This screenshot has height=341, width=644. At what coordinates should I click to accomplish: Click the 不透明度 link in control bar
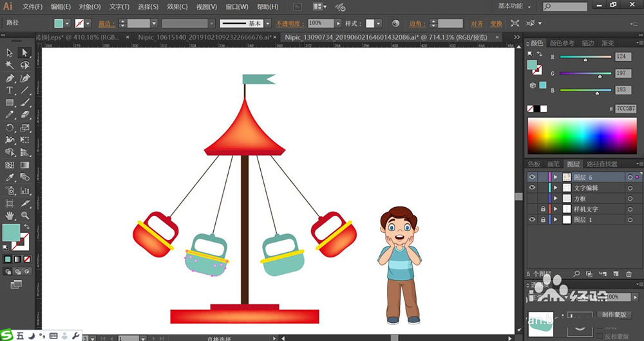click(290, 23)
